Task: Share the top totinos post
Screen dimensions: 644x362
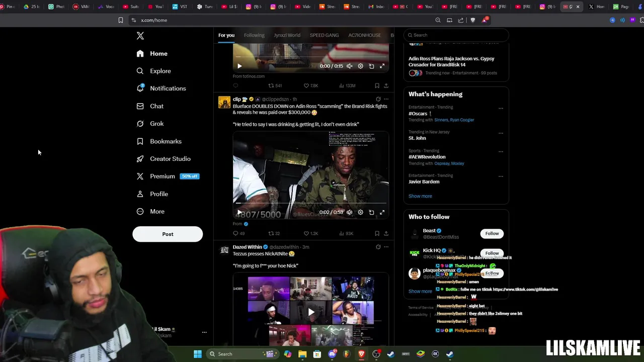Action: point(386,85)
